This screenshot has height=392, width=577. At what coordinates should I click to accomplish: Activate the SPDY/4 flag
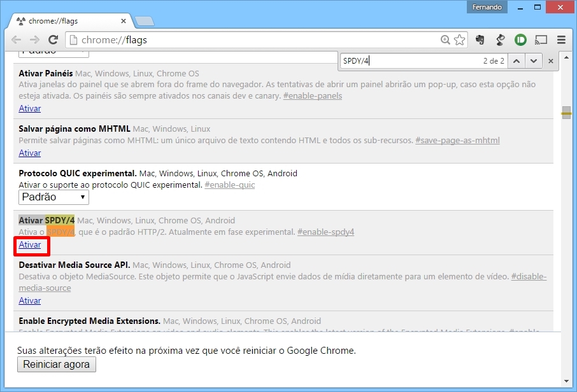(x=30, y=245)
